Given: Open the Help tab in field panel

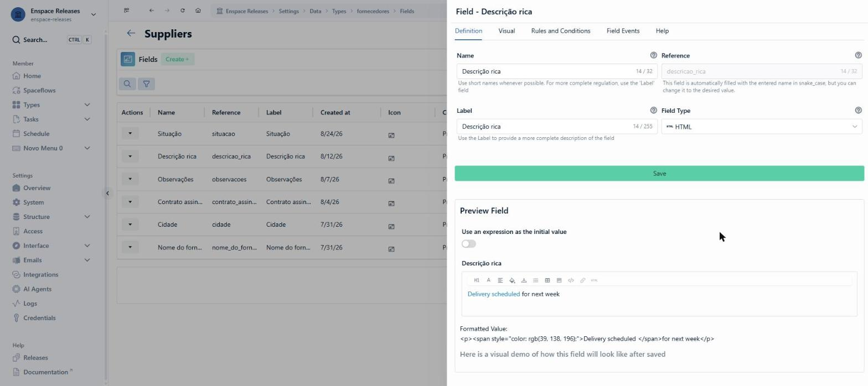Looking at the screenshot, I should pyautogui.click(x=662, y=31).
